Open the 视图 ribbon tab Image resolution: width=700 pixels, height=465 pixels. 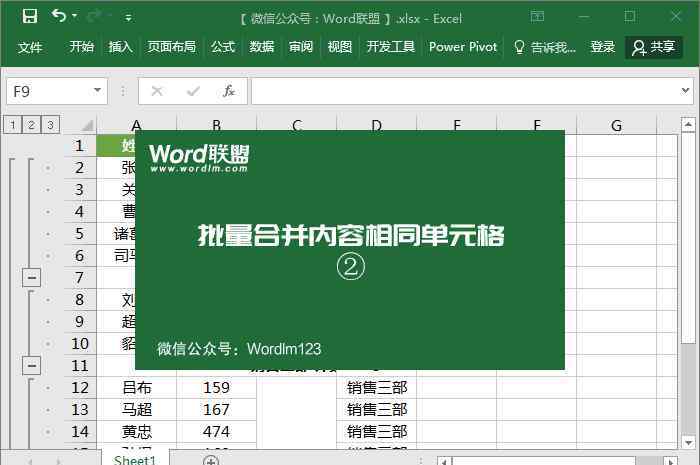point(339,47)
